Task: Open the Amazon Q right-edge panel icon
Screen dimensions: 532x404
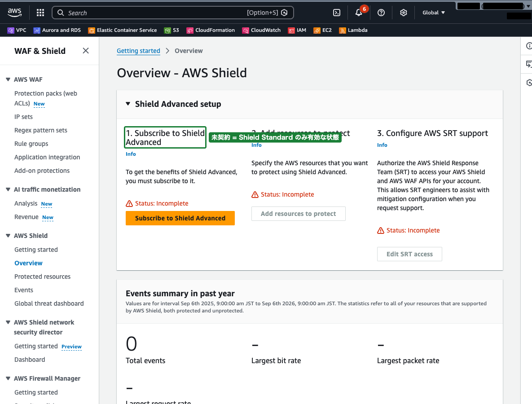Action: point(528,83)
